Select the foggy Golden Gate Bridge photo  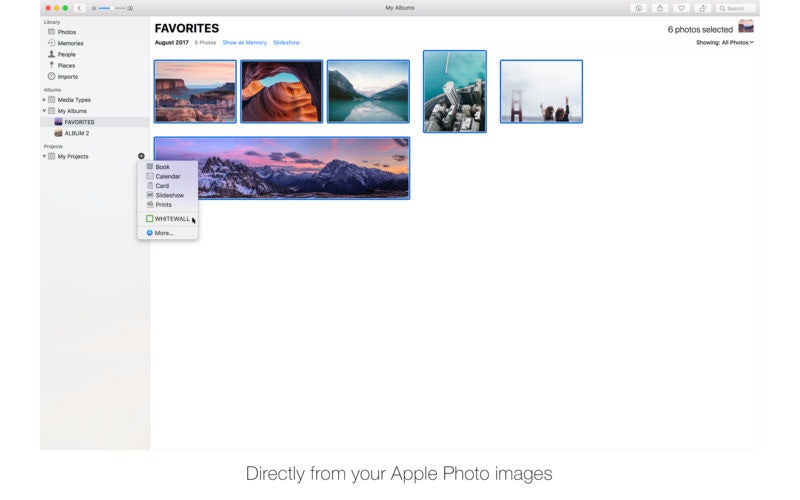click(541, 91)
